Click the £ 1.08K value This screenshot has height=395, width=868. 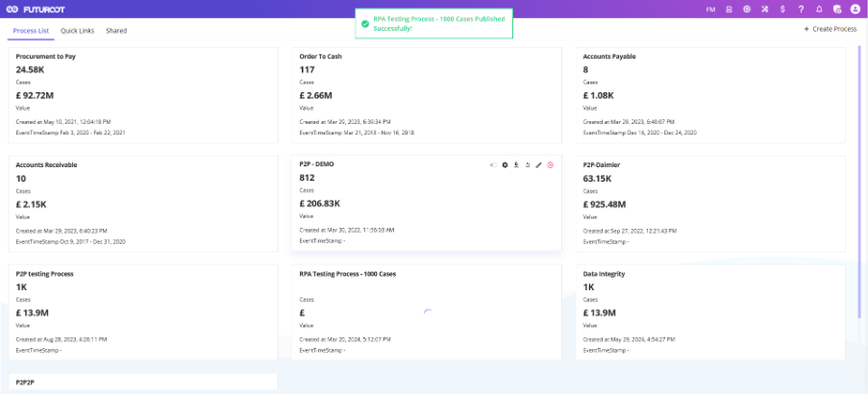[x=599, y=96]
